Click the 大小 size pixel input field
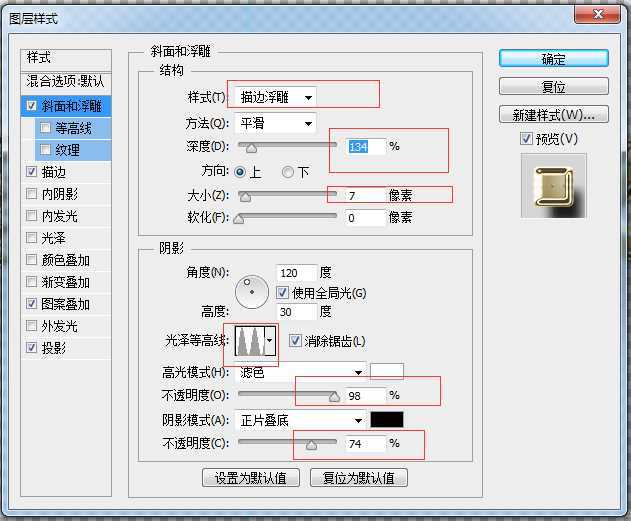Image resolution: width=631 pixels, height=521 pixels. coord(366,195)
